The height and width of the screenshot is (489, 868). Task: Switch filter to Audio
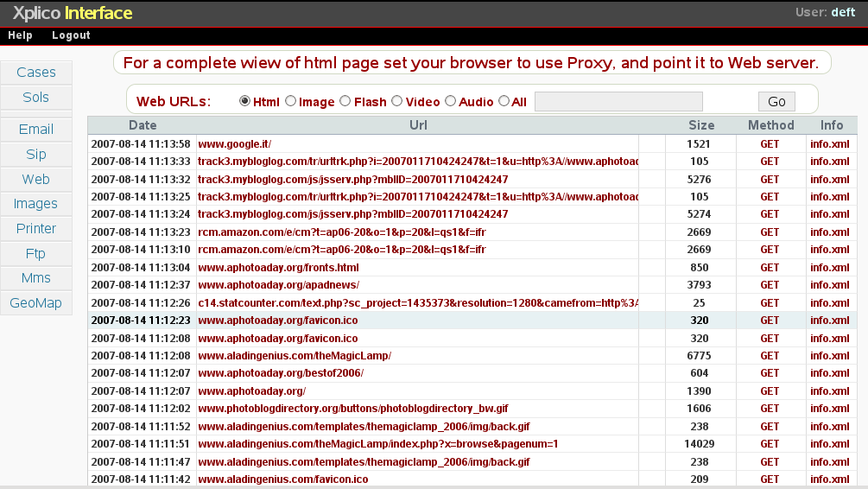pos(450,101)
